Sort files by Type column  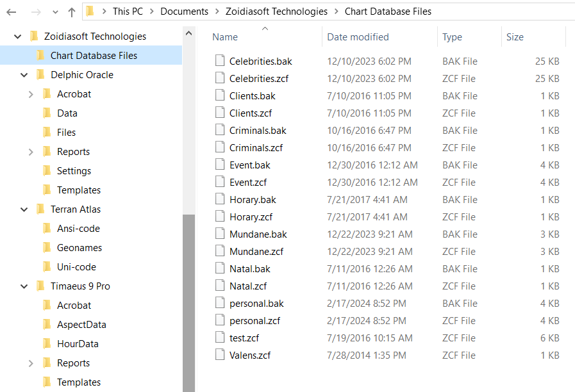tap(452, 37)
